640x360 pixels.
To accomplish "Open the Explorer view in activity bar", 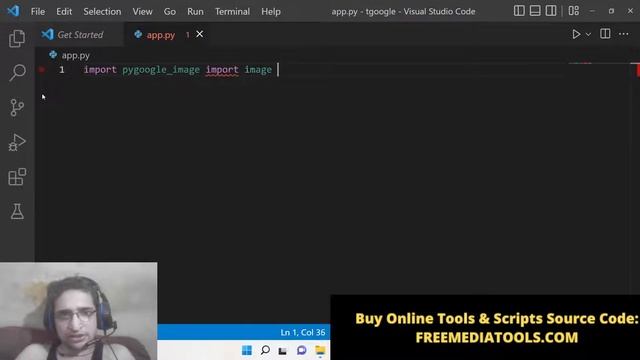I will [x=17, y=38].
